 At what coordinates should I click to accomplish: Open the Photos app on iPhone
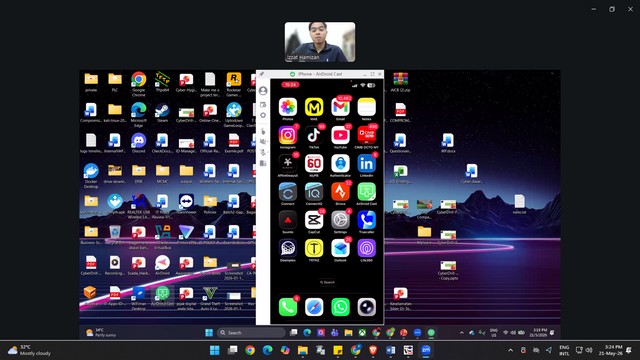tap(288, 107)
